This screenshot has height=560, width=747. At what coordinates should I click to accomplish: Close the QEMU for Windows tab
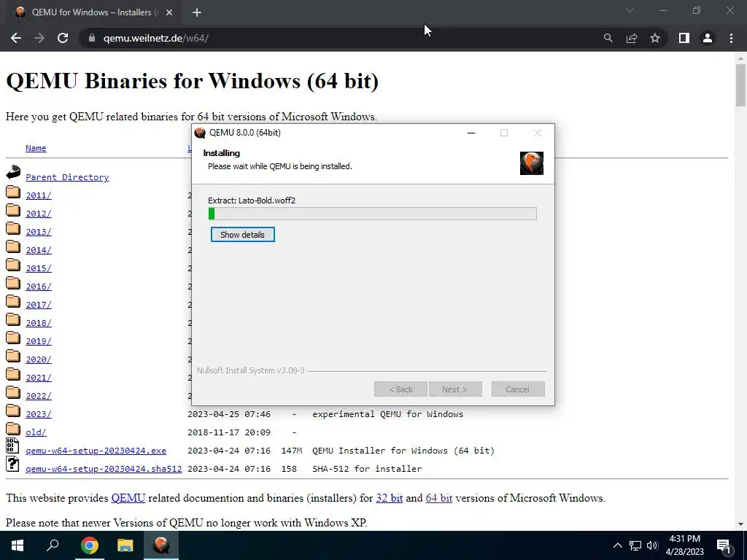(x=169, y=12)
